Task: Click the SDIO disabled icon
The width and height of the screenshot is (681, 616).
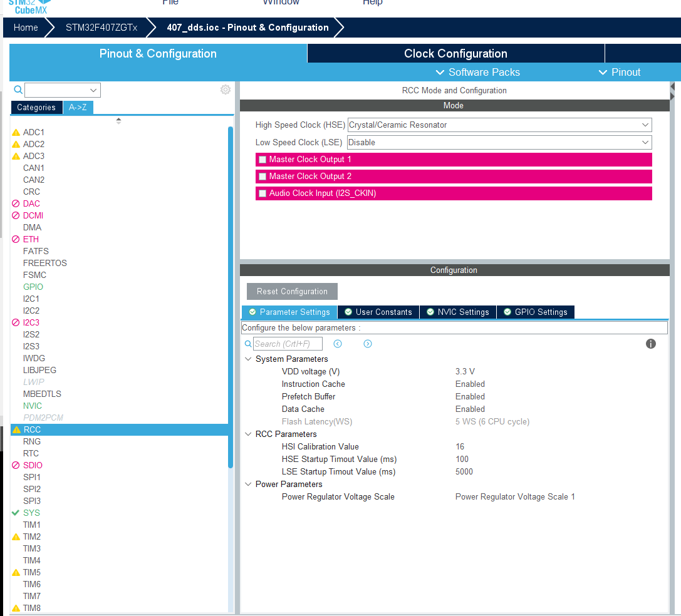Action: (x=16, y=465)
